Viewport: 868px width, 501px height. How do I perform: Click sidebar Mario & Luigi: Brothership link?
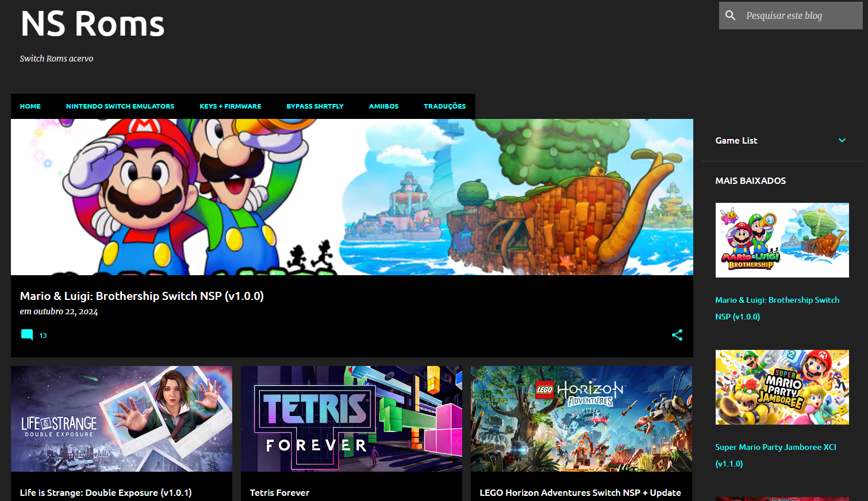coord(777,308)
